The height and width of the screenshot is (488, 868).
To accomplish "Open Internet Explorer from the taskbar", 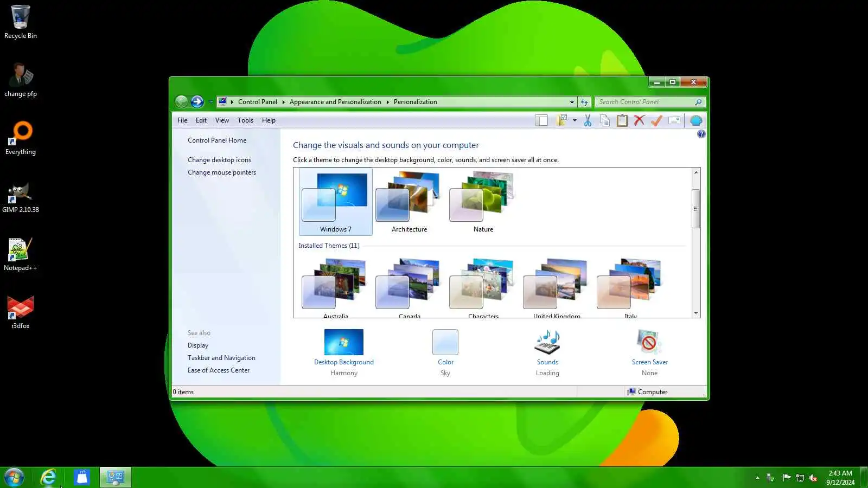I will (48, 478).
